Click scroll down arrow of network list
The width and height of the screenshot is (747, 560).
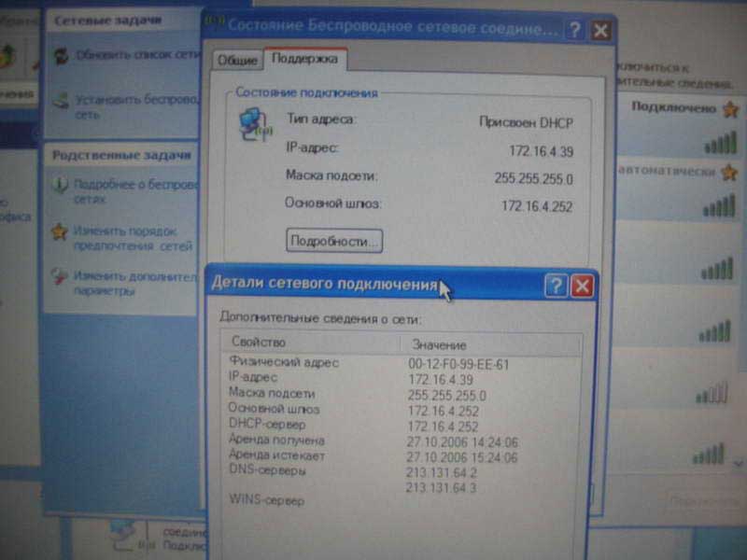tap(739, 462)
